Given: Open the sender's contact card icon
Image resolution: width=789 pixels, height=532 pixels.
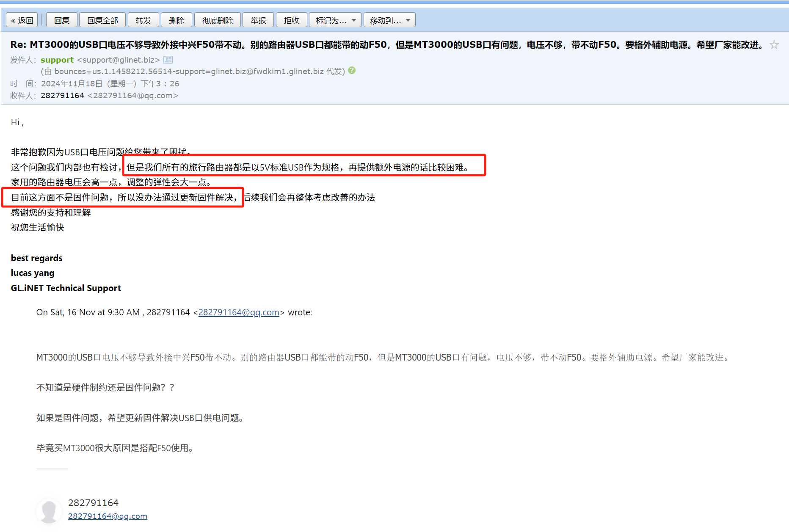Looking at the screenshot, I should [x=168, y=60].
